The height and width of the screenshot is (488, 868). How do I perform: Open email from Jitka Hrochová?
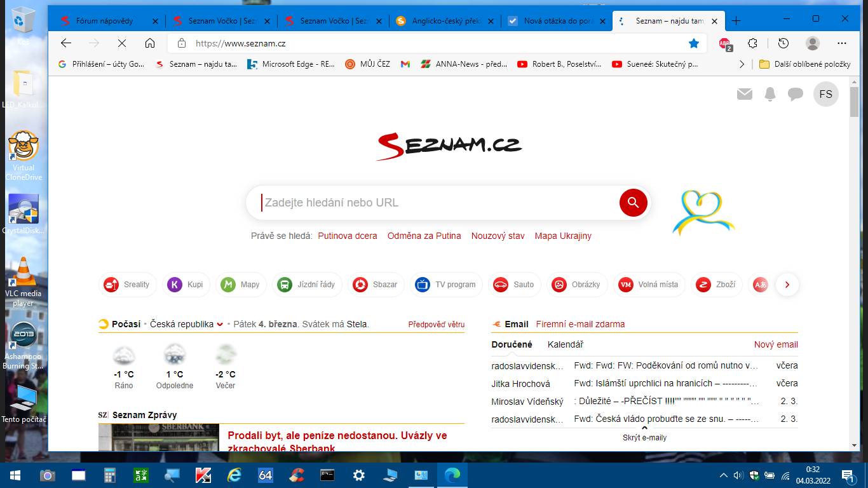tap(644, 384)
